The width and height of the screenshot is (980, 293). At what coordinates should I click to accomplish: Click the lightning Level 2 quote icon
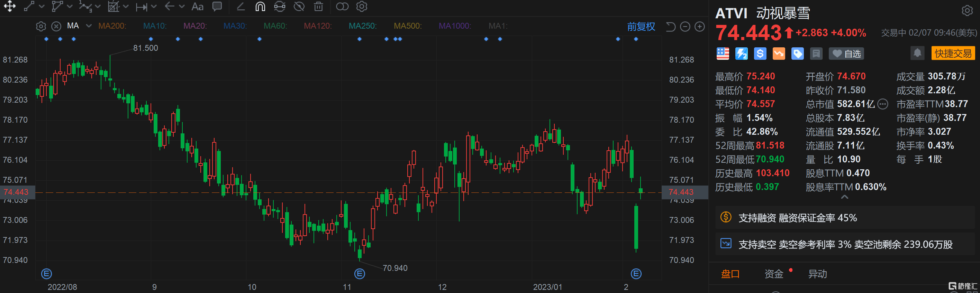(x=742, y=54)
